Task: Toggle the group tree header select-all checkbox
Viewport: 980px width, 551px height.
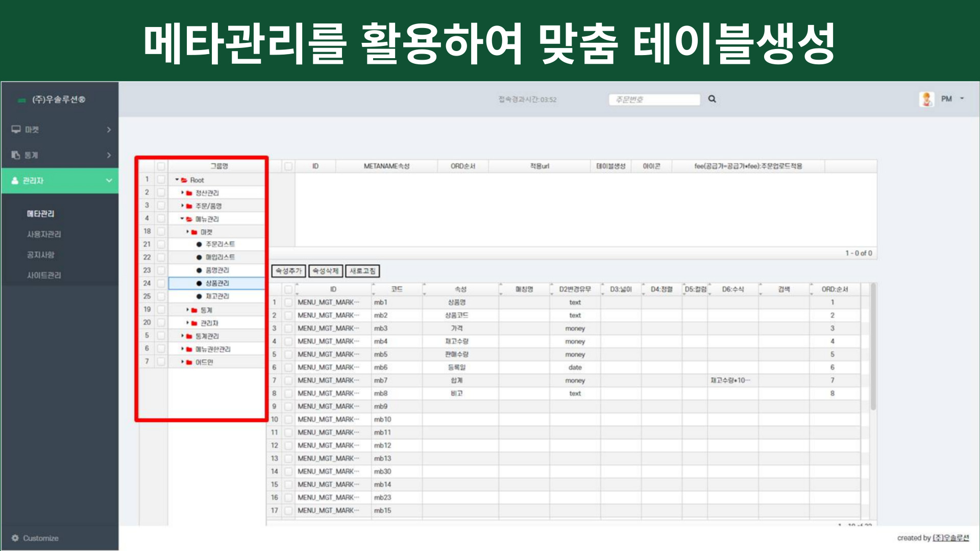Action: click(x=161, y=166)
